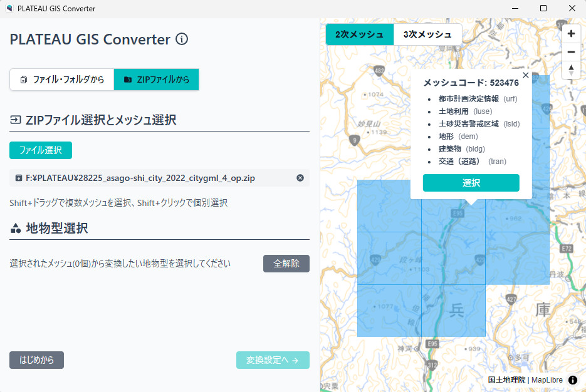586x392 pixels.
Task: Select ZIPファイルから input mode
Action: tap(156, 80)
